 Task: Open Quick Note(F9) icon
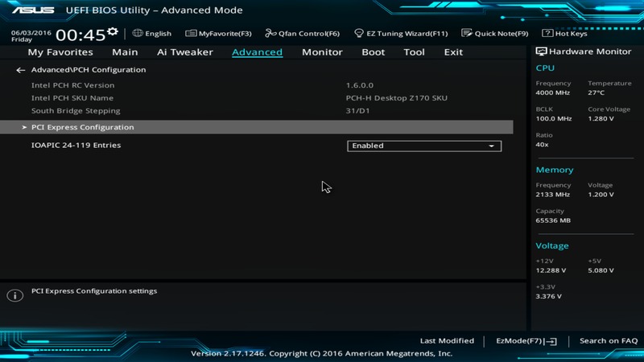(x=466, y=34)
